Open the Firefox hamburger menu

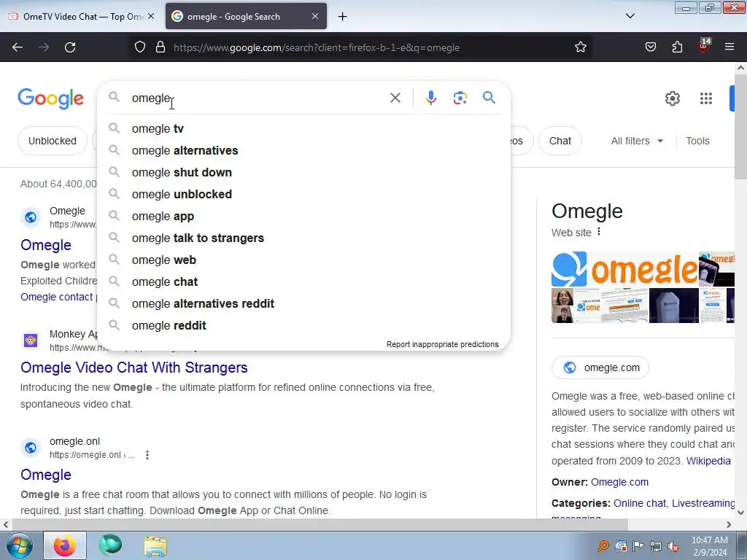729,47
